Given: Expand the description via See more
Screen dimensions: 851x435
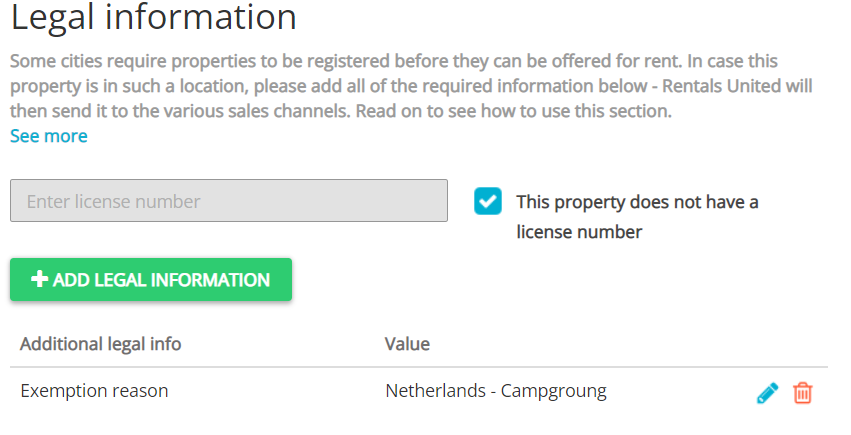Looking at the screenshot, I should point(49,136).
